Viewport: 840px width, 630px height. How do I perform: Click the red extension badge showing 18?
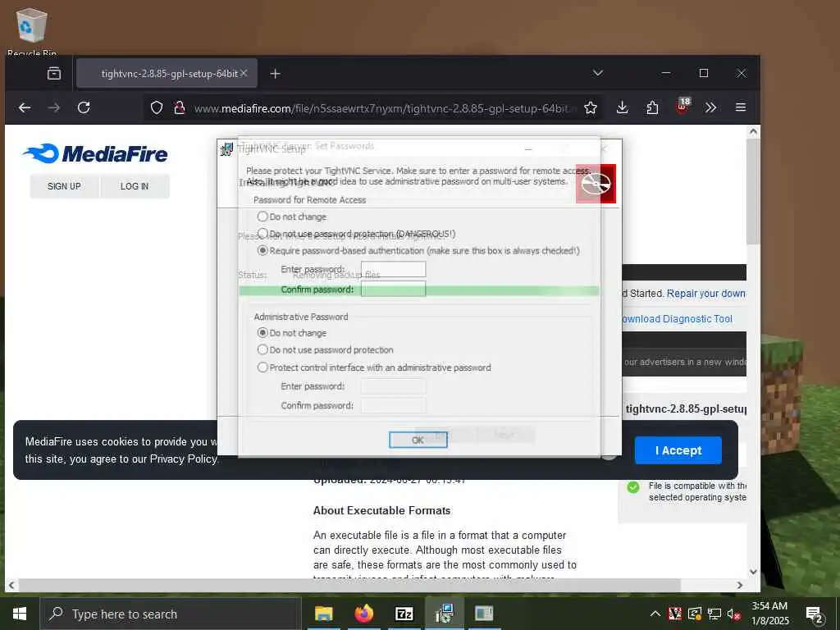coord(682,106)
